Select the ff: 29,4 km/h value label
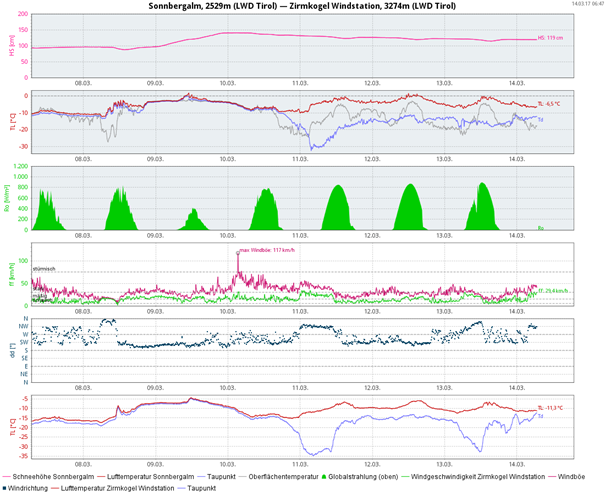The width and height of the screenshot is (605, 495). pyautogui.click(x=553, y=291)
